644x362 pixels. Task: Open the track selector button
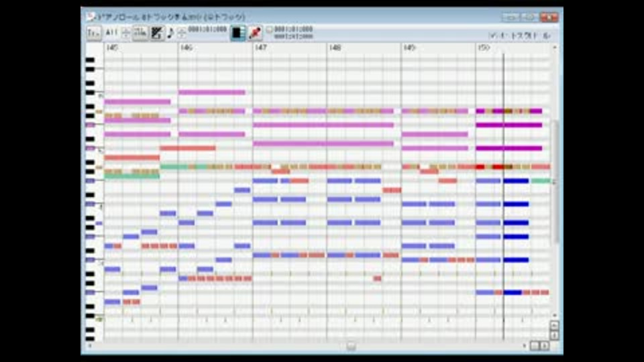pyautogui.click(x=94, y=34)
